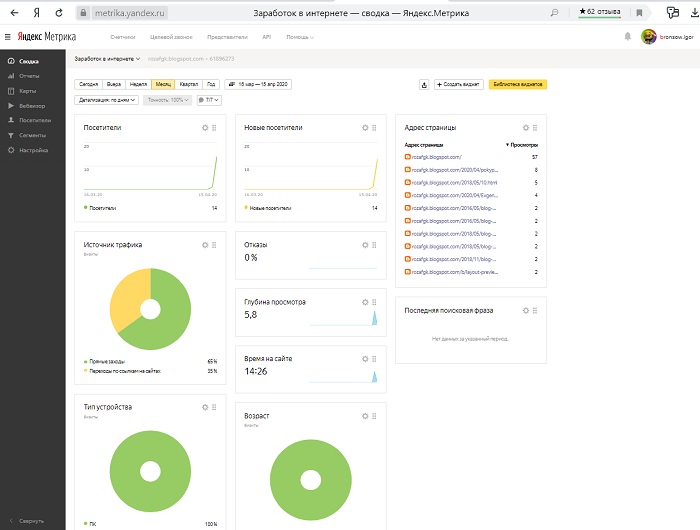Select the Вчера period

(114, 84)
